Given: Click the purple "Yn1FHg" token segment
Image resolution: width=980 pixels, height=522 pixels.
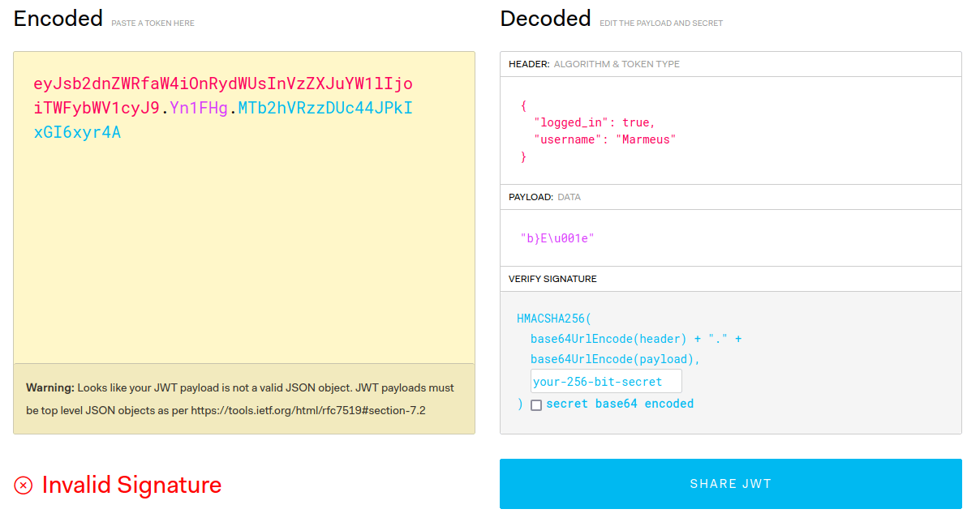Looking at the screenshot, I should [199, 108].
